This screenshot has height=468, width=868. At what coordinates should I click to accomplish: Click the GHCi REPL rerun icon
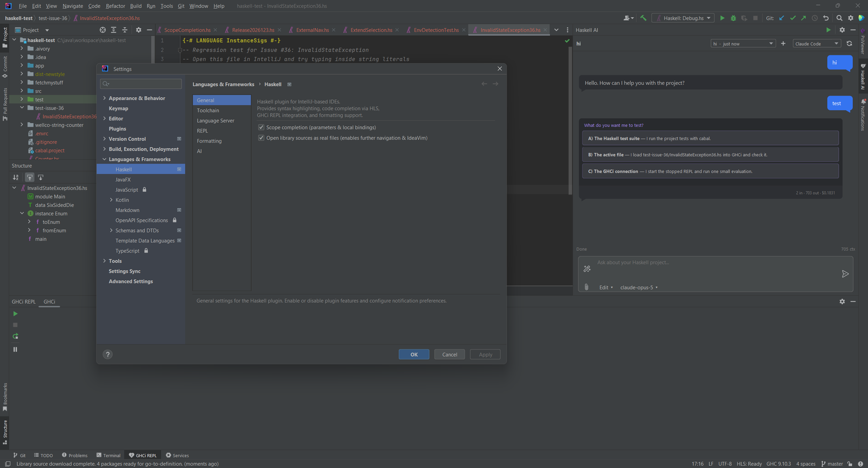coord(15,337)
